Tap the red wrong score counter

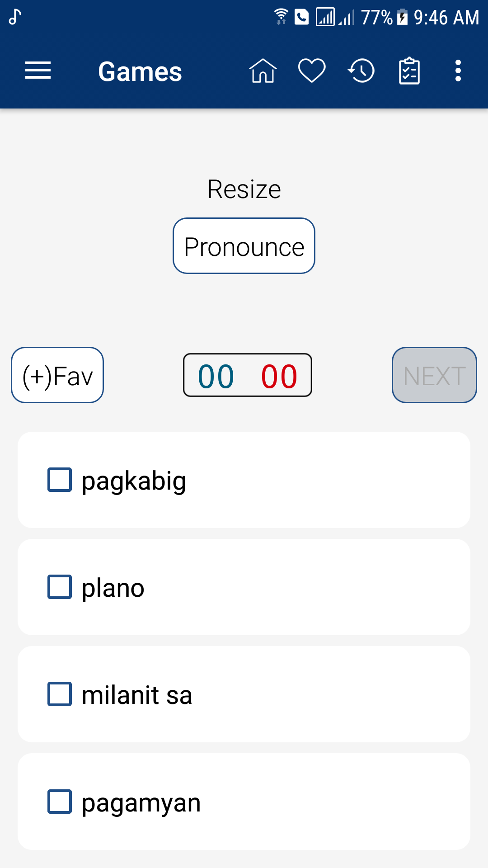coord(279,376)
